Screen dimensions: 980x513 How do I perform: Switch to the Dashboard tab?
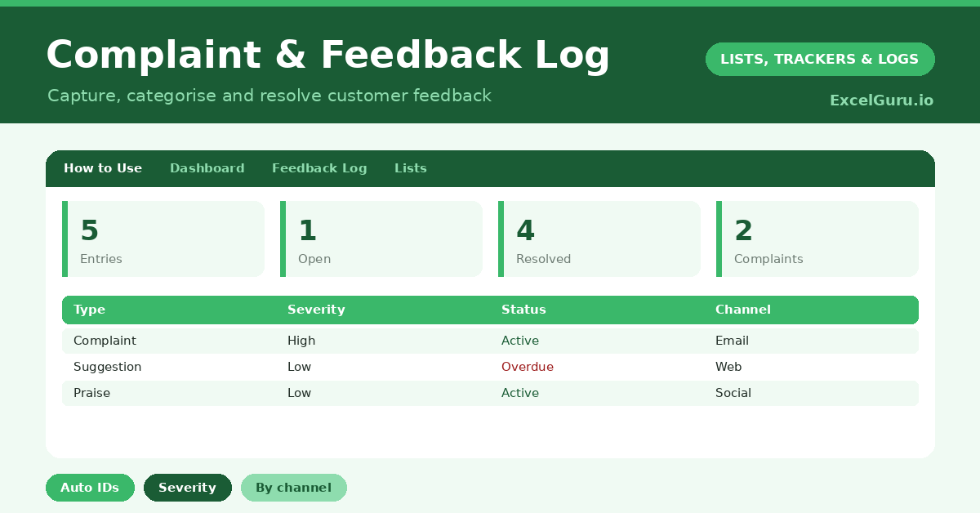(x=207, y=168)
